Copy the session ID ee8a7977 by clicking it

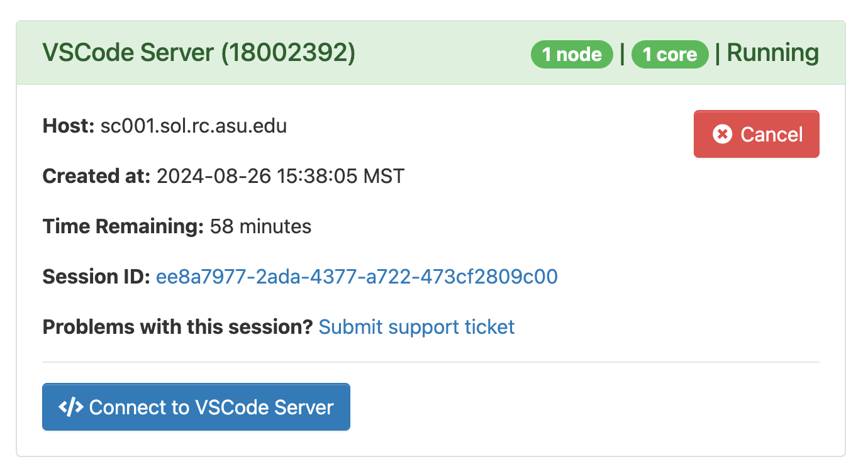pyautogui.click(x=357, y=277)
